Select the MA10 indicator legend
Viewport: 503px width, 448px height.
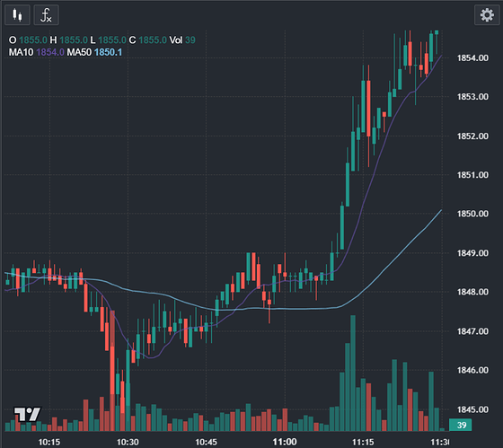[x=36, y=52]
